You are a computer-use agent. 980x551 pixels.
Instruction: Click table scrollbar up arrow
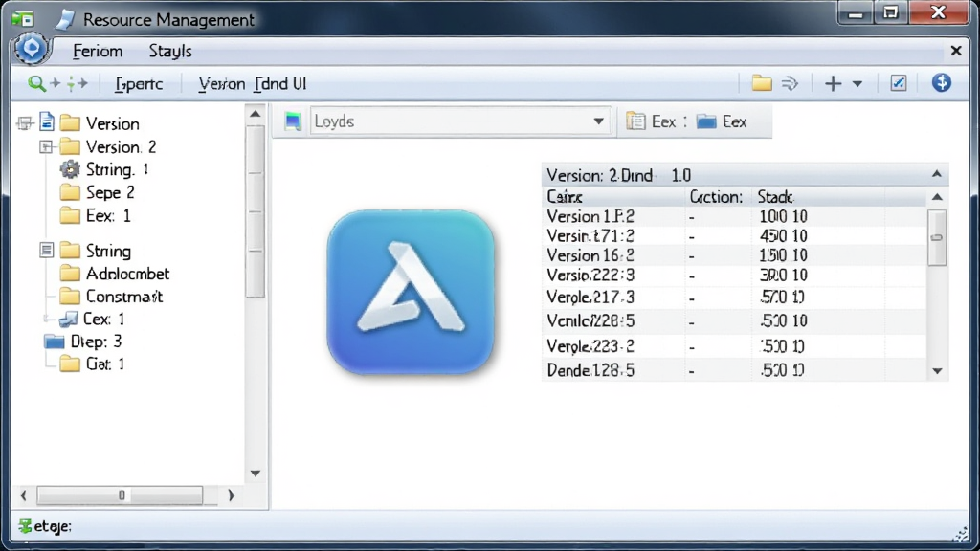coord(937,197)
